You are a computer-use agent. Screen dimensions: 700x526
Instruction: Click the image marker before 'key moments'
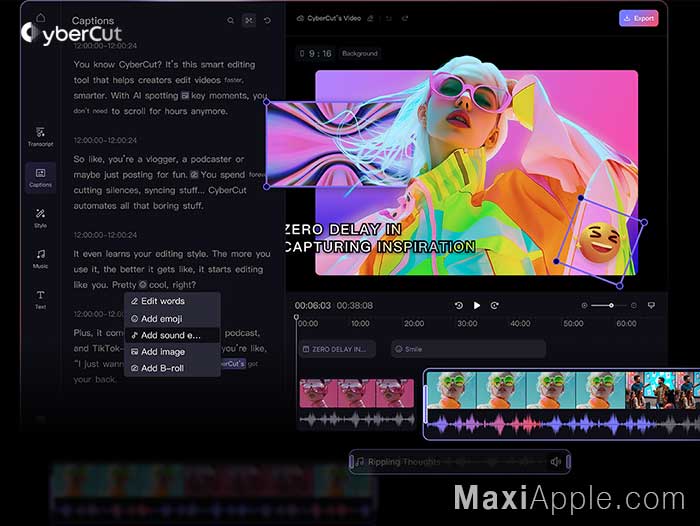tap(185, 96)
